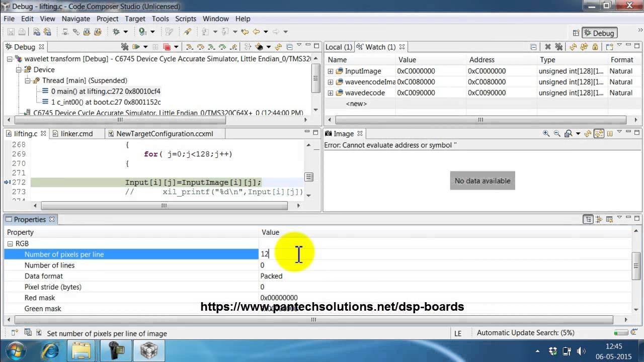Click the Assembly Step Over icon
This screenshot has width=644, height=362.
point(222,47)
